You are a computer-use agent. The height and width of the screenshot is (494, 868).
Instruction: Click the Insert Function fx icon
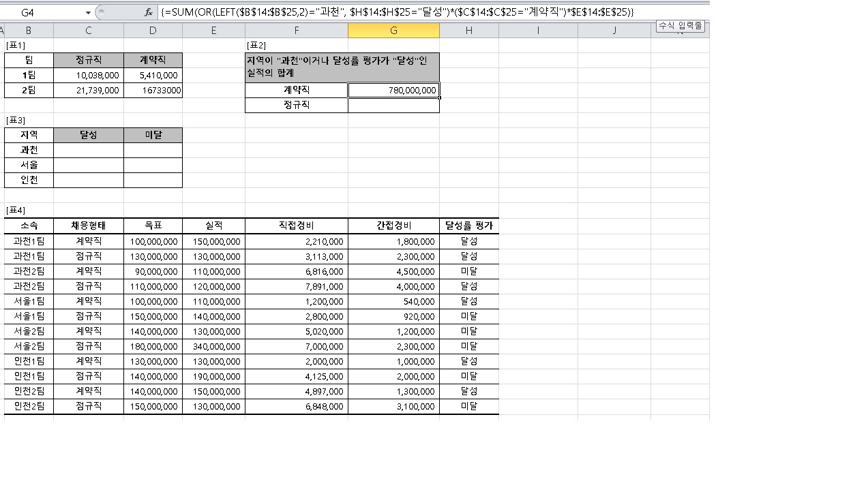[x=149, y=12]
